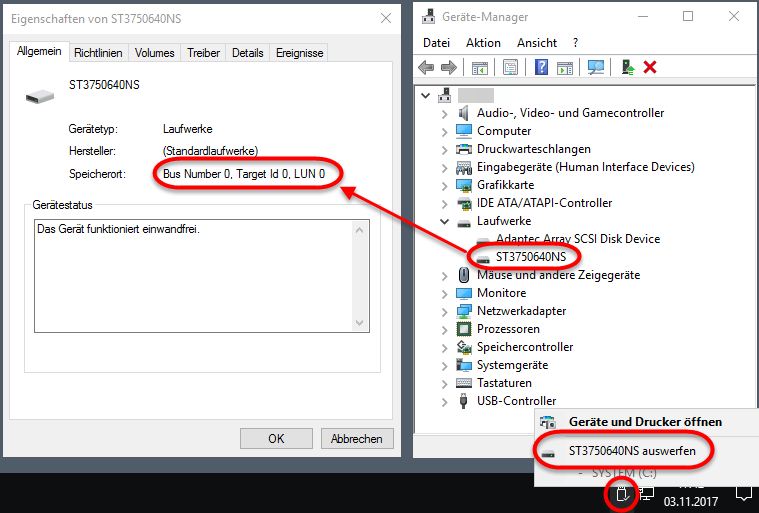Expand the USB-Controller category
Viewport: 759px width, 513px height.
(445, 401)
